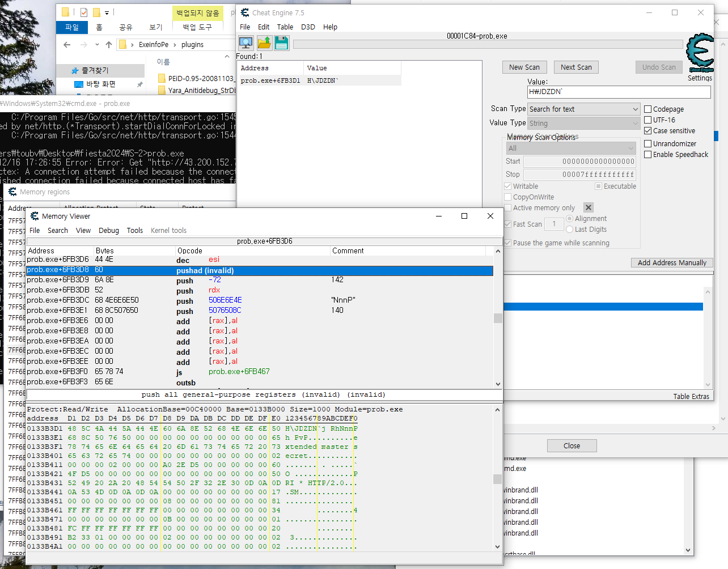Go back in File Explorer
728x569 pixels.
coord(67,44)
